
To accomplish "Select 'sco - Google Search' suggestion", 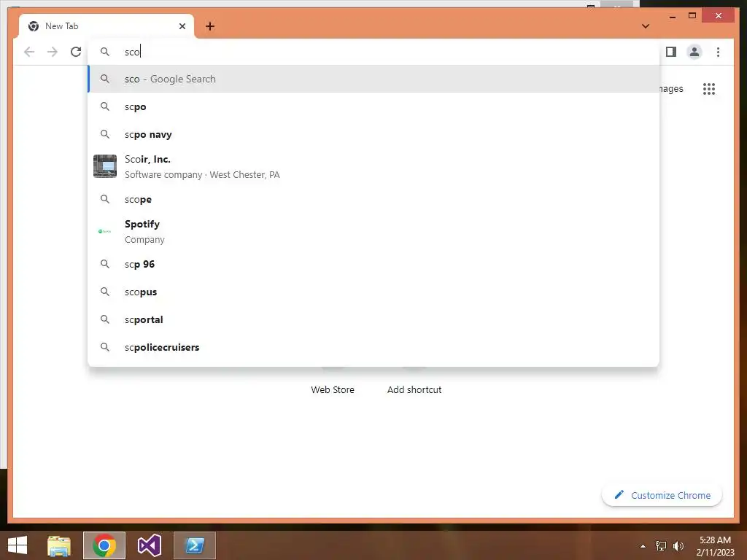I will [374, 79].
